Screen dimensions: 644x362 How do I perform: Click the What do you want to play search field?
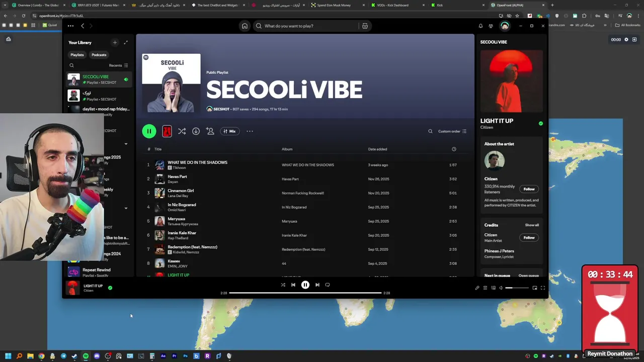[308, 26]
